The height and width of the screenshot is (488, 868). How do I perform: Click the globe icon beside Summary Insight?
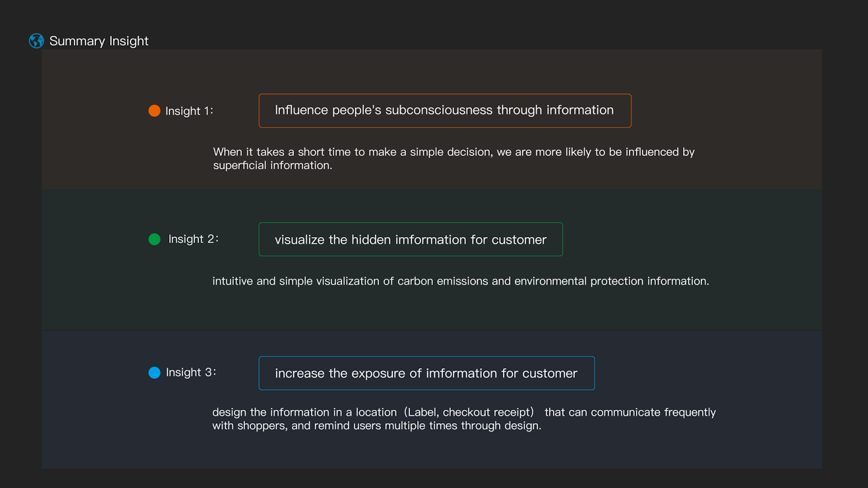pyautogui.click(x=36, y=41)
